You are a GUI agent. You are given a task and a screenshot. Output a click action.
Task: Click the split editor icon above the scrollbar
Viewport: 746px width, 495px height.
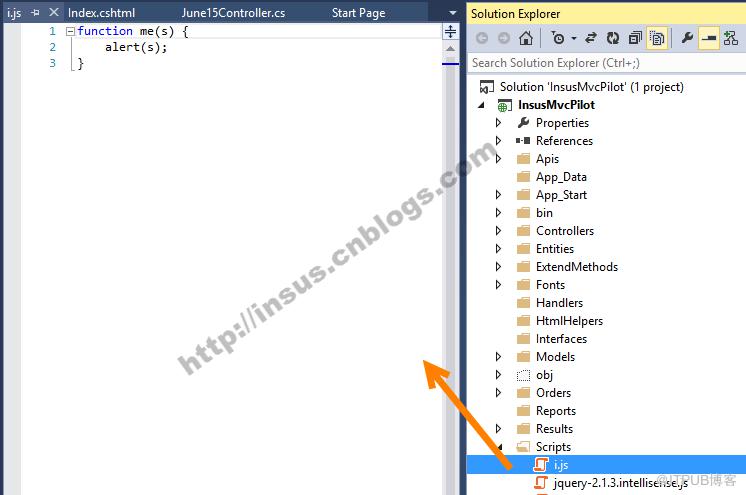(x=450, y=32)
